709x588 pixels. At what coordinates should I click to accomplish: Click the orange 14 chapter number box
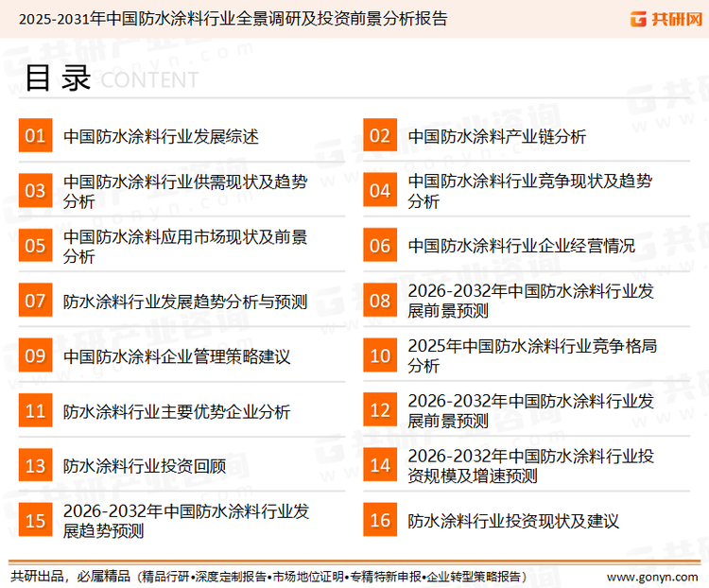380,465
